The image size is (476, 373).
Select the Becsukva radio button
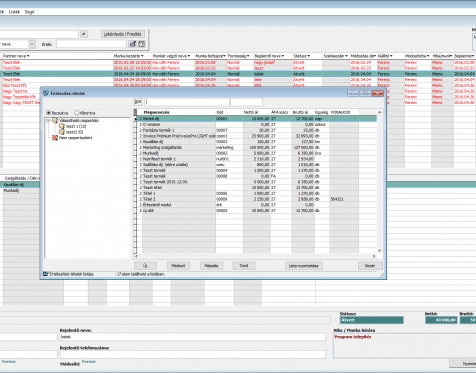[x=48, y=113]
